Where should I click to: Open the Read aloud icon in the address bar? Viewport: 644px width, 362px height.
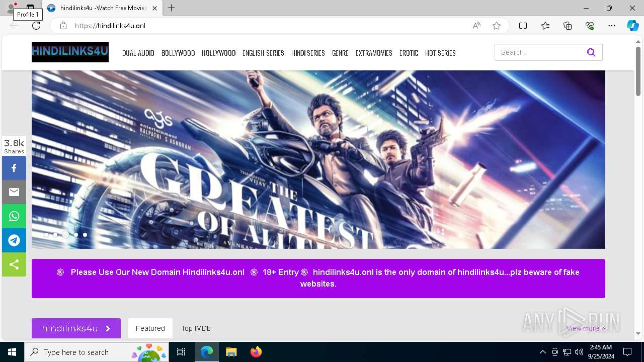tap(476, 26)
